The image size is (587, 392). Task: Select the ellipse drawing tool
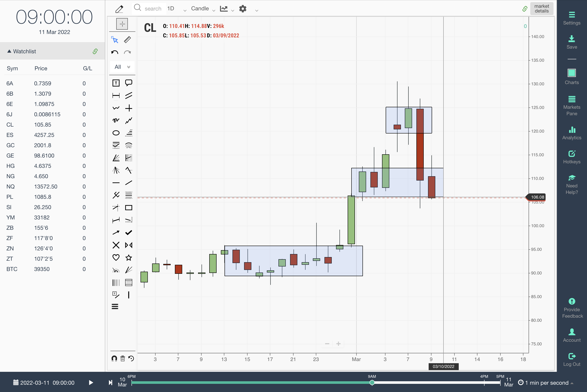(x=116, y=133)
